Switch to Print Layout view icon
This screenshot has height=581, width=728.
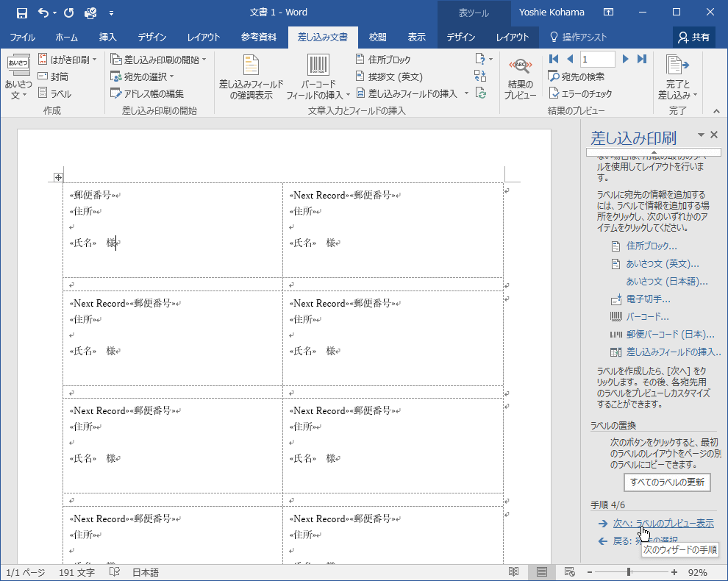pyautogui.click(x=541, y=572)
